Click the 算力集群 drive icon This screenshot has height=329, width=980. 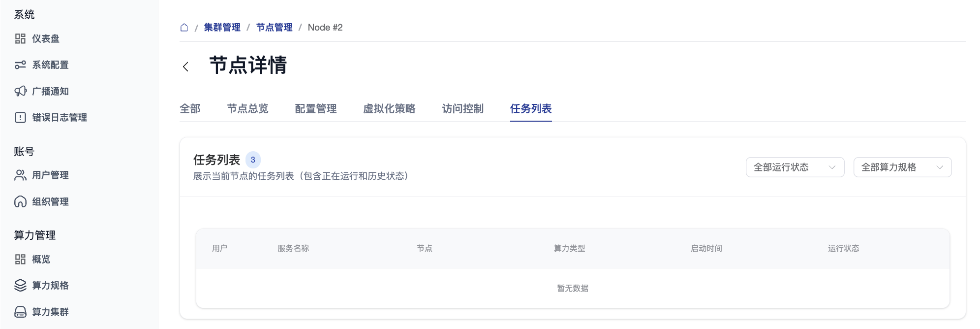tap(20, 312)
